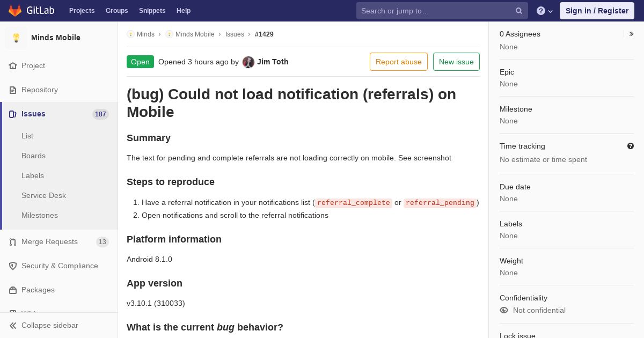Click the Android 8.1.0 text
Viewport: 644px width, 338px height.
149,259
